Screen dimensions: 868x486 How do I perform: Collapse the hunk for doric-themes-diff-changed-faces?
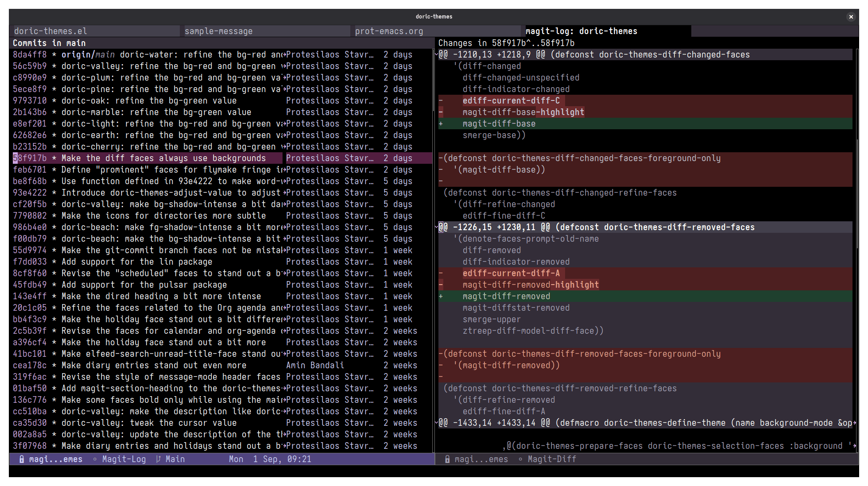[436, 55]
